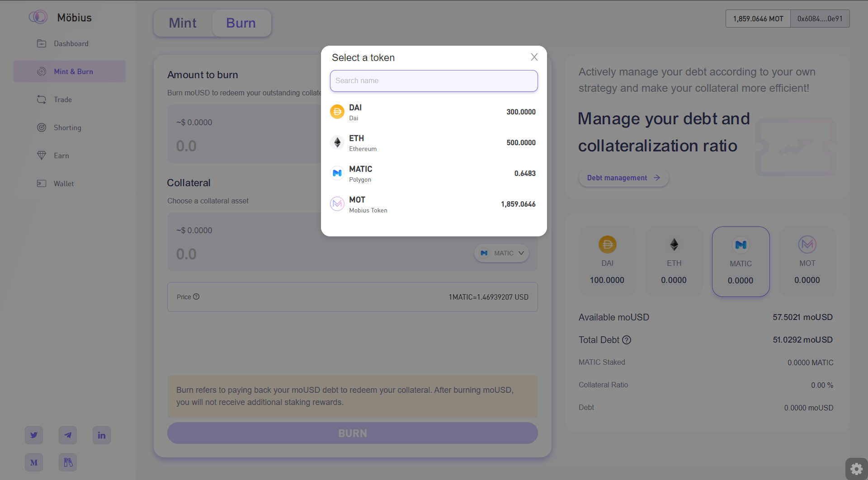The width and height of the screenshot is (868, 480).
Task: Select the DAI collateral card
Action: coord(607,262)
